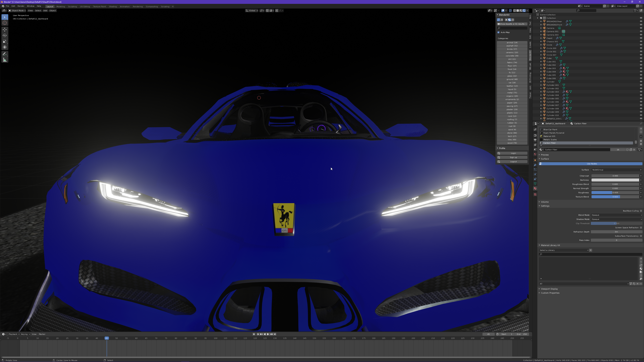644x362 pixels.
Task: Click the Darkness color swatch
Action: pyautogui.click(x=615, y=180)
